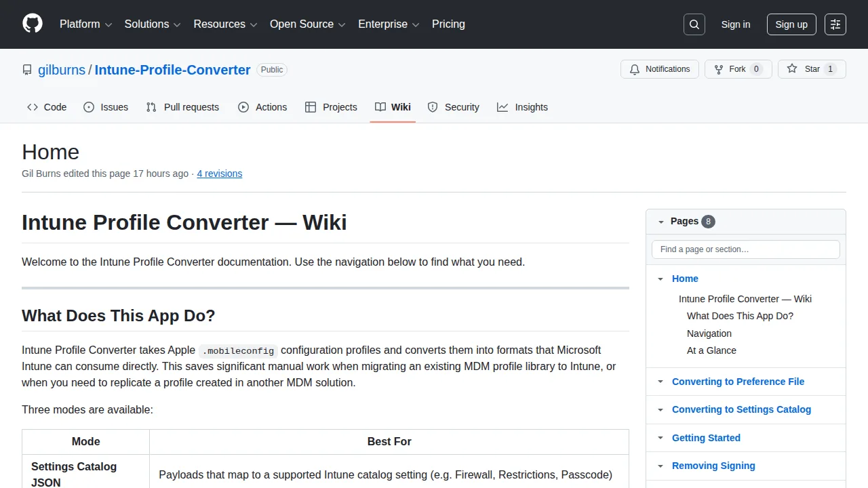The height and width of the screenshot is (488, 868).
Task: Star this repository
Action: [812, 69]
